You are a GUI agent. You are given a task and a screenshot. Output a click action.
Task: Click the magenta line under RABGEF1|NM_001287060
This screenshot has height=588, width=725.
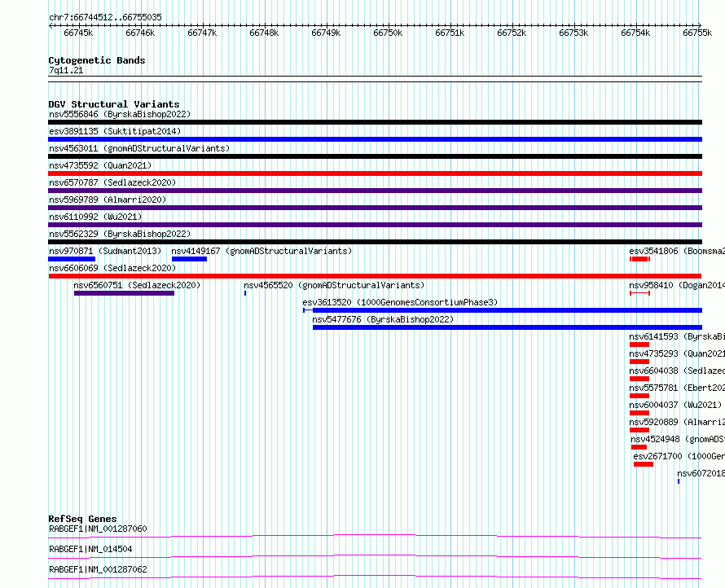tap(375, 536)
